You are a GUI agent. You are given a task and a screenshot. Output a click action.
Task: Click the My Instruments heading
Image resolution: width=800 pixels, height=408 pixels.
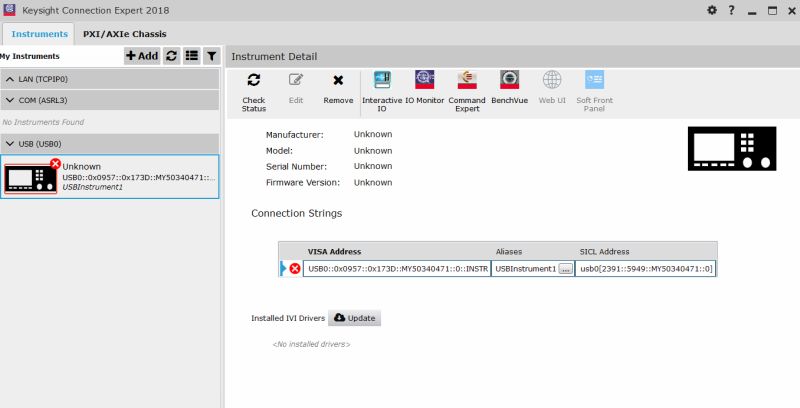(30, 56)
